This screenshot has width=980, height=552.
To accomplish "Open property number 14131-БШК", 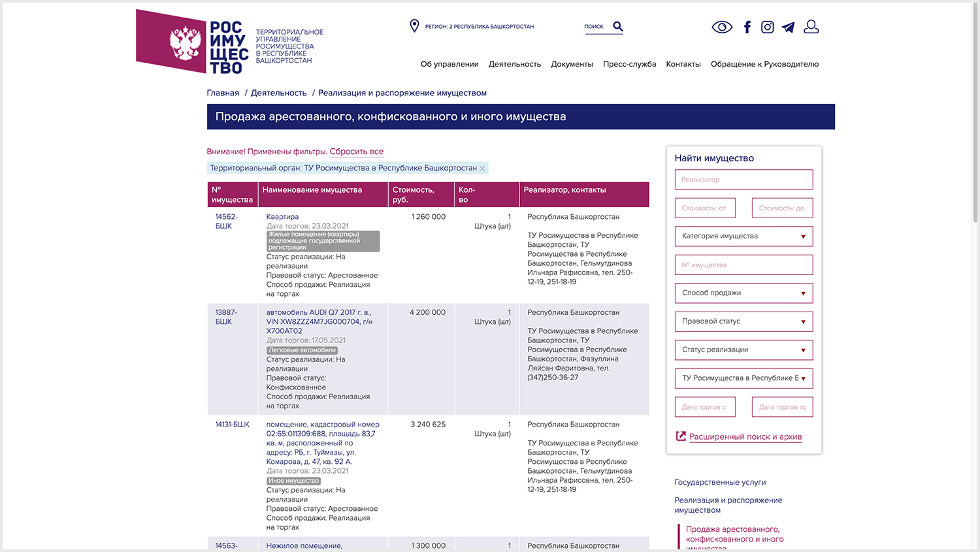I will [233, 425].
